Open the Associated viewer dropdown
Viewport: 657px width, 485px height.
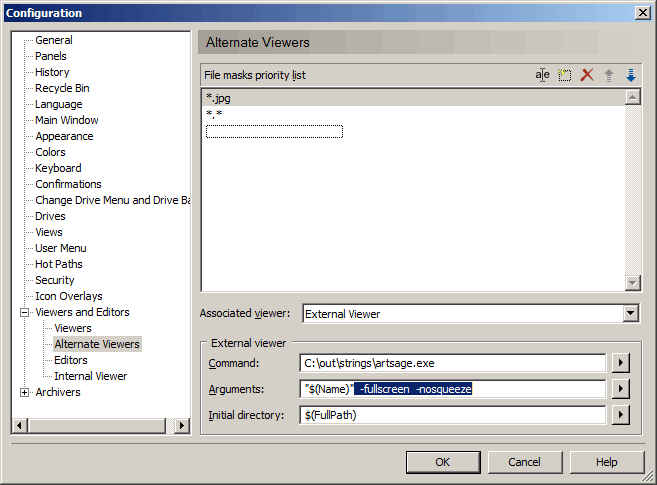630,314
